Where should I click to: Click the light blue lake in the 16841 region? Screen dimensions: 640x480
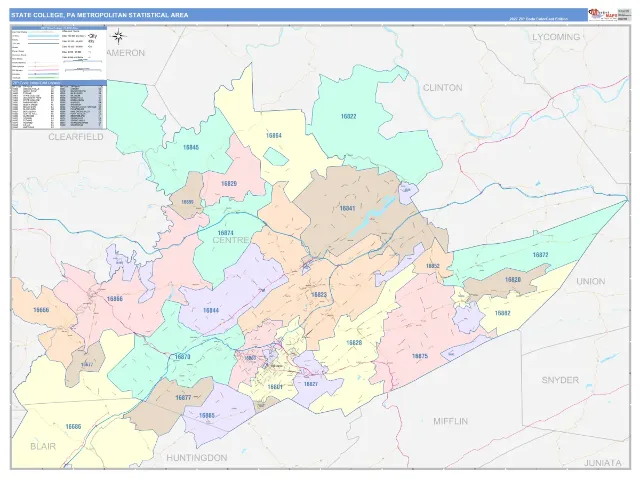click(371, 216)
